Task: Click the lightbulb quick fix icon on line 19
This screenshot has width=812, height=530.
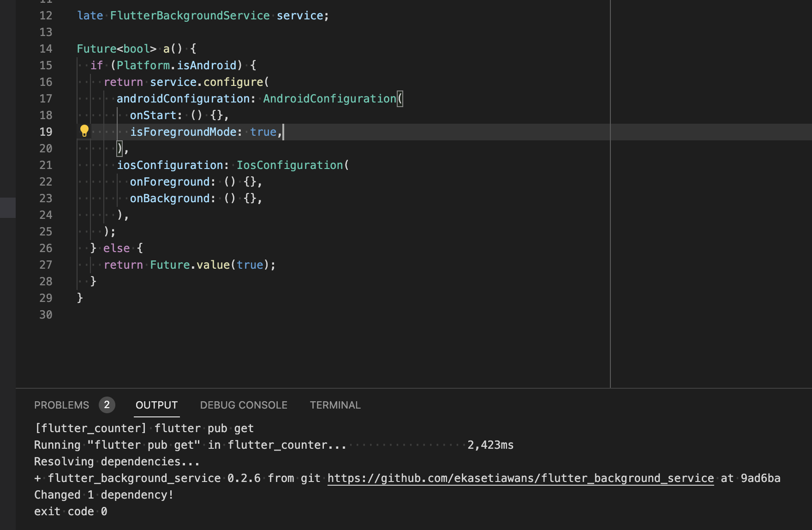Action: point(84,131)
